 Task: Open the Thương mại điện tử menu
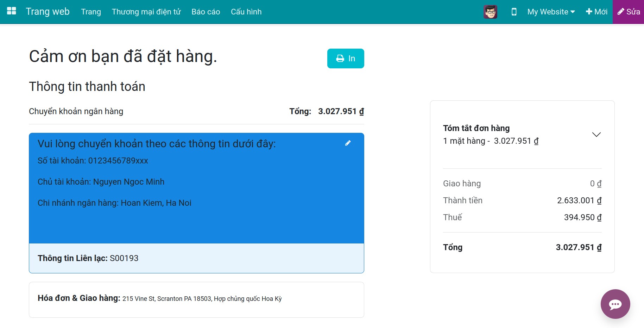146,12
